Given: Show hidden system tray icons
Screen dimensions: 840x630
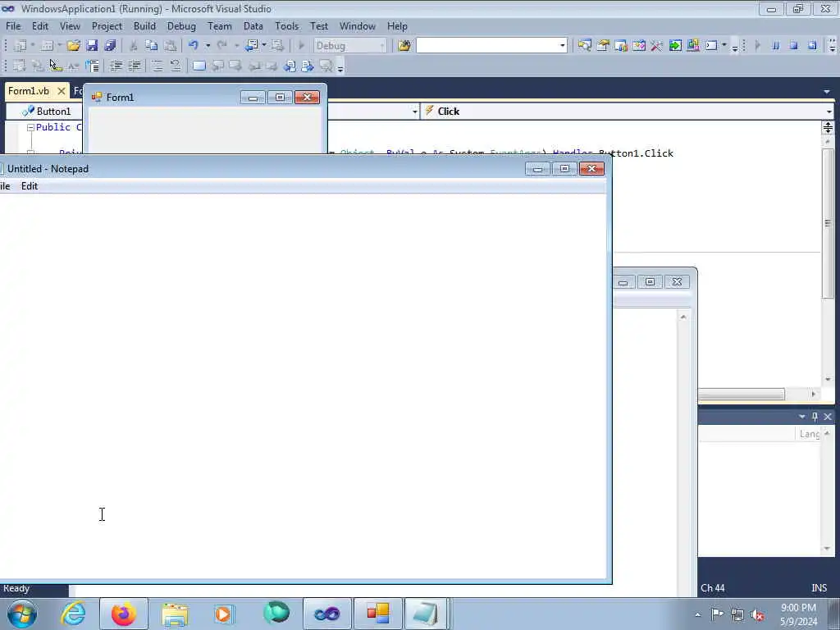Looking at the screenshot, I should (x=697, y=614).
